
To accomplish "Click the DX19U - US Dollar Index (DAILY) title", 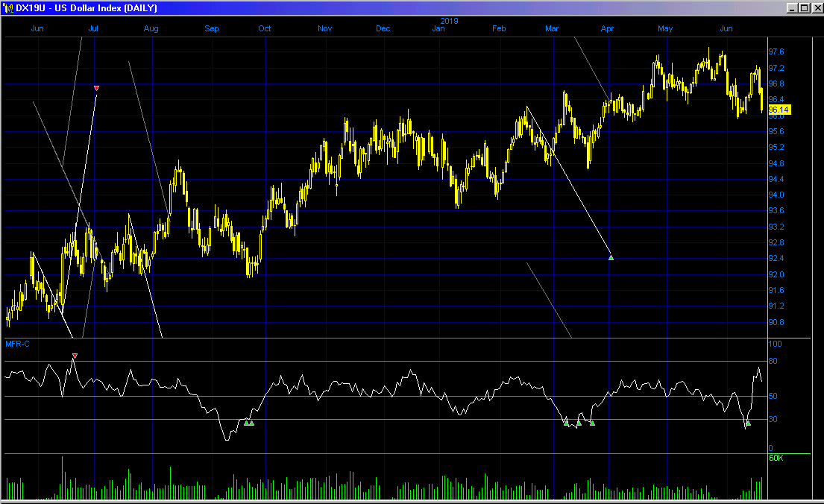I will tap(87, 8).
